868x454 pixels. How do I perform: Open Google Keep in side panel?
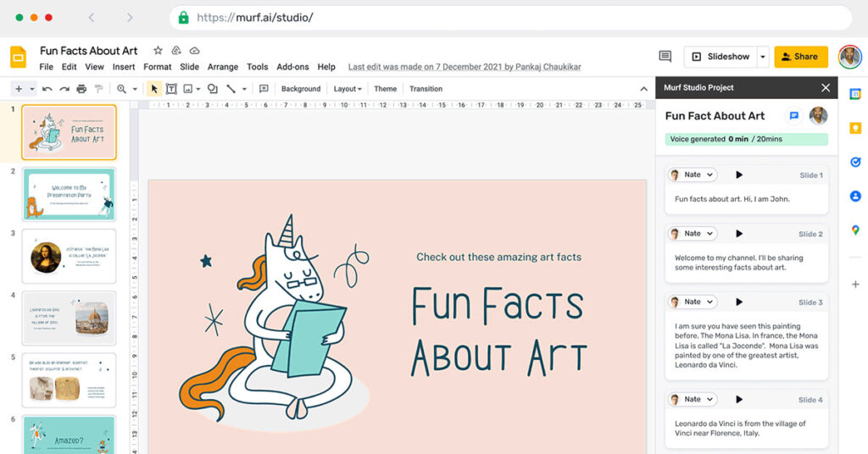[x=855, y=128]
